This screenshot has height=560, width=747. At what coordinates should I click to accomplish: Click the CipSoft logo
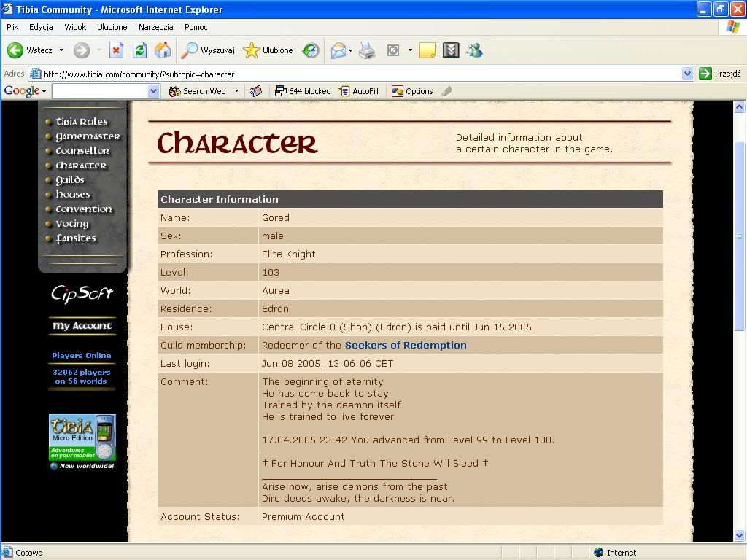click(x=82, y=294)
